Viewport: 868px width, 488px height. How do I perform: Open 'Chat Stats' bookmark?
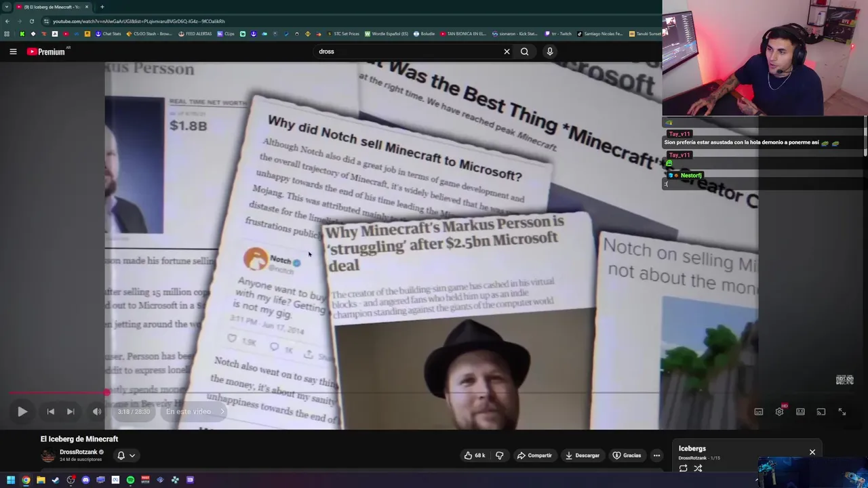(108, 34)
